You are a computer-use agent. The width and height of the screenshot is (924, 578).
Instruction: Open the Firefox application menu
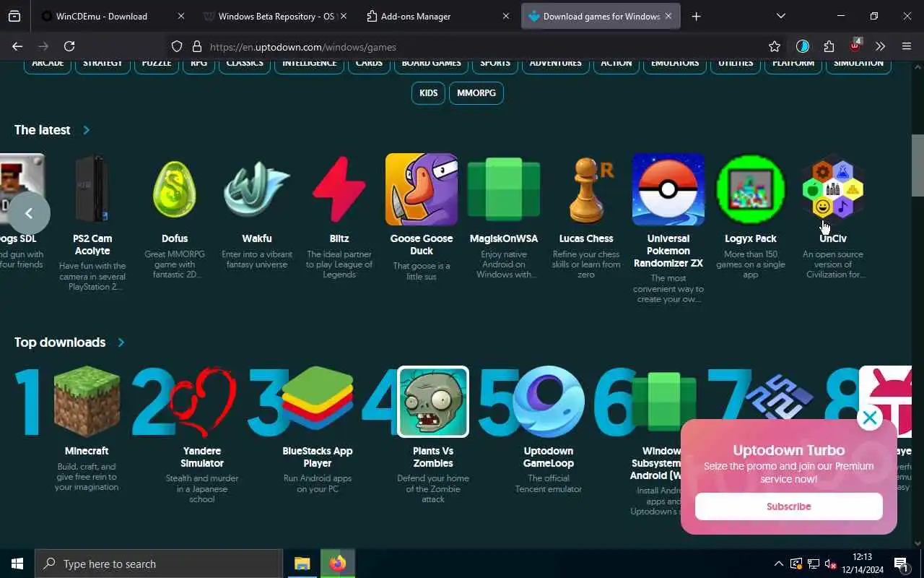pyautogui.click(x=907, y=46)
